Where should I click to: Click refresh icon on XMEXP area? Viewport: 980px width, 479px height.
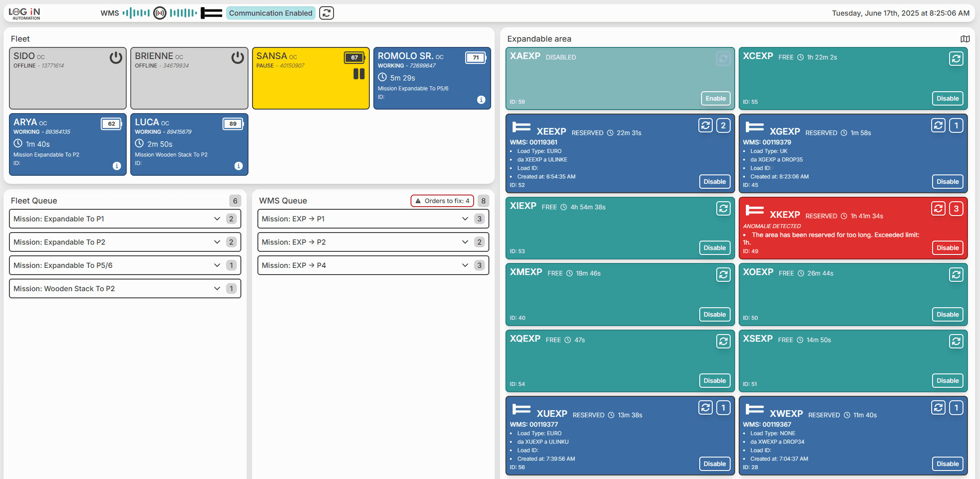click(723, 275)
